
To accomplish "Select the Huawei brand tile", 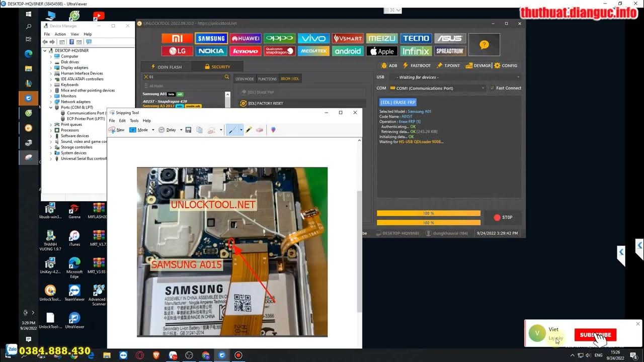I will point(246,38).
